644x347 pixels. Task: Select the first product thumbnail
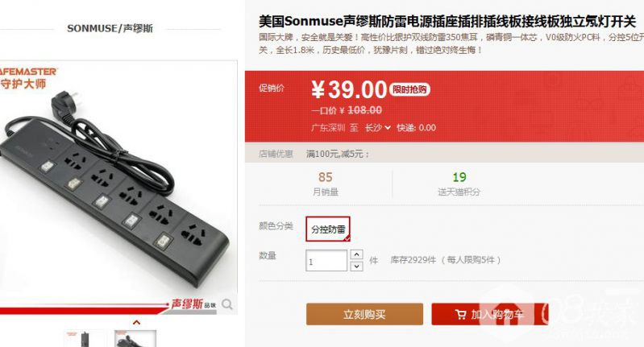(85, 339)
